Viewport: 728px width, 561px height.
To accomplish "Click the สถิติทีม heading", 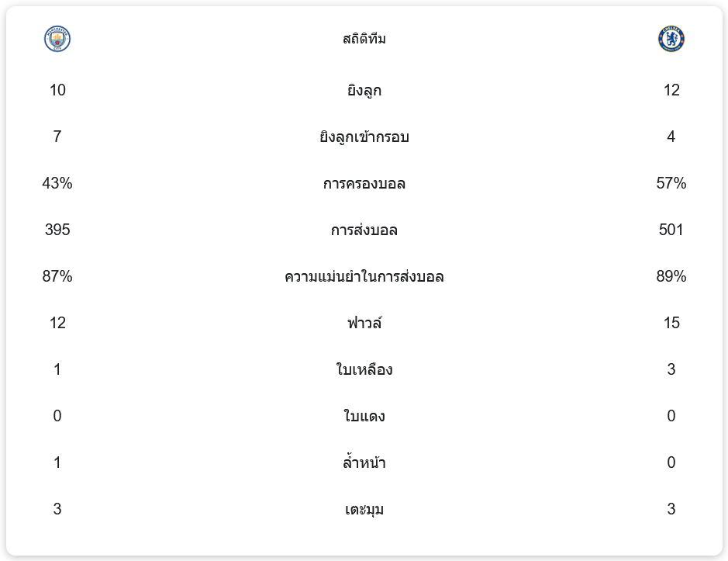I will tap(364, 39).
